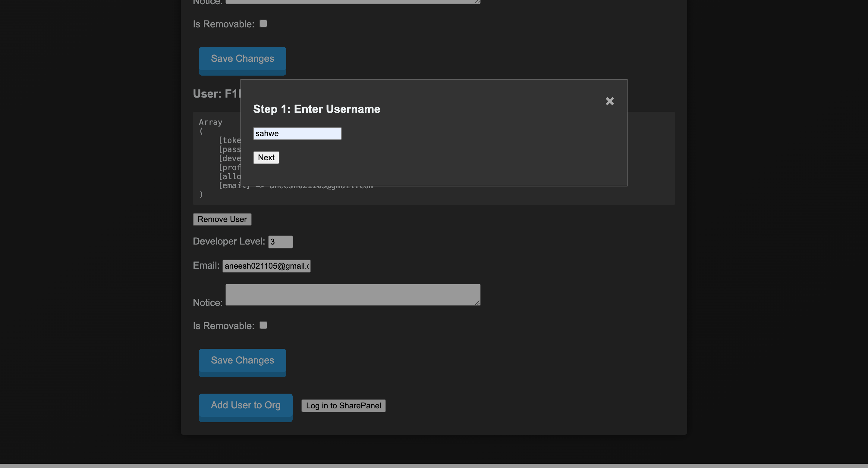
Task: Toggle Is Removable checkbox above the User heading
Action: (263, 23)
